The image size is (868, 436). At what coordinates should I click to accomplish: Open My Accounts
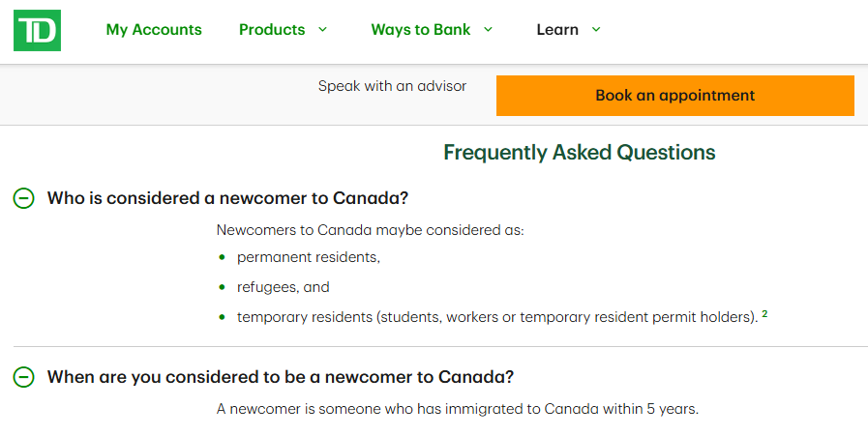tap(154, 30)
